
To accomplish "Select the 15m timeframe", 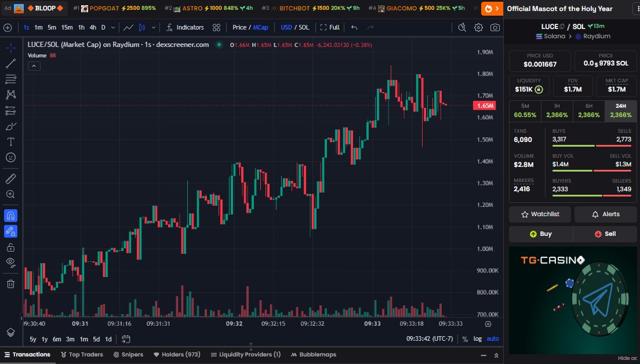I will click(x=67, y=27).
